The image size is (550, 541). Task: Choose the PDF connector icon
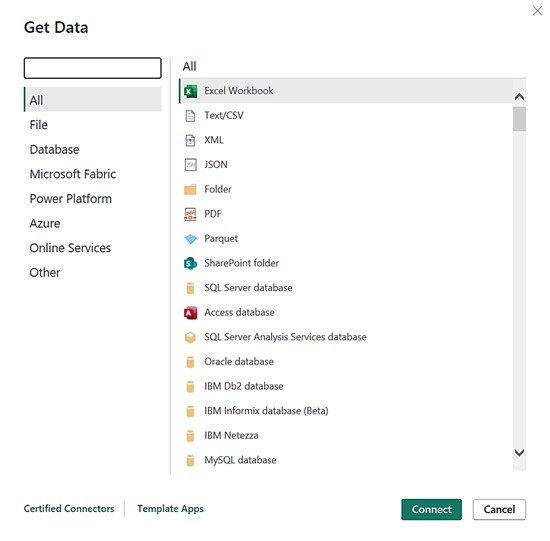[x=190, y=214]
